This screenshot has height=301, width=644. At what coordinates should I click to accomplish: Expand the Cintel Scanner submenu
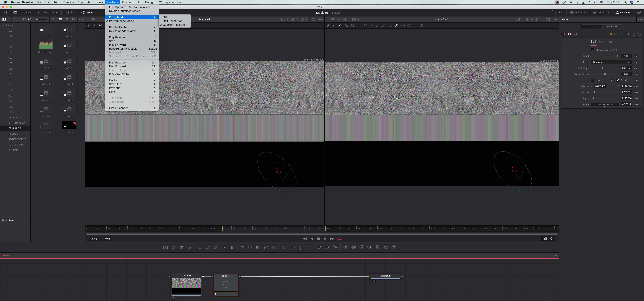click(132, 108)
